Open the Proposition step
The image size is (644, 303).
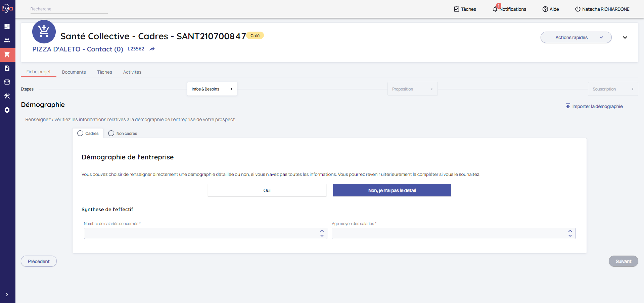click(x=412, y=89)
